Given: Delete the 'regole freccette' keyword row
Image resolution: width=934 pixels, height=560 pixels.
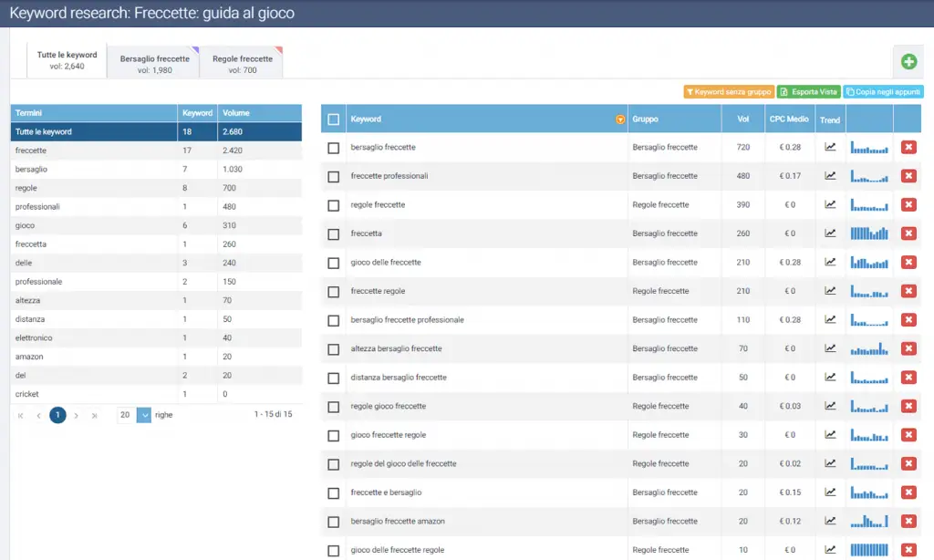Looking at the screenshot, I should pos(908,204).
